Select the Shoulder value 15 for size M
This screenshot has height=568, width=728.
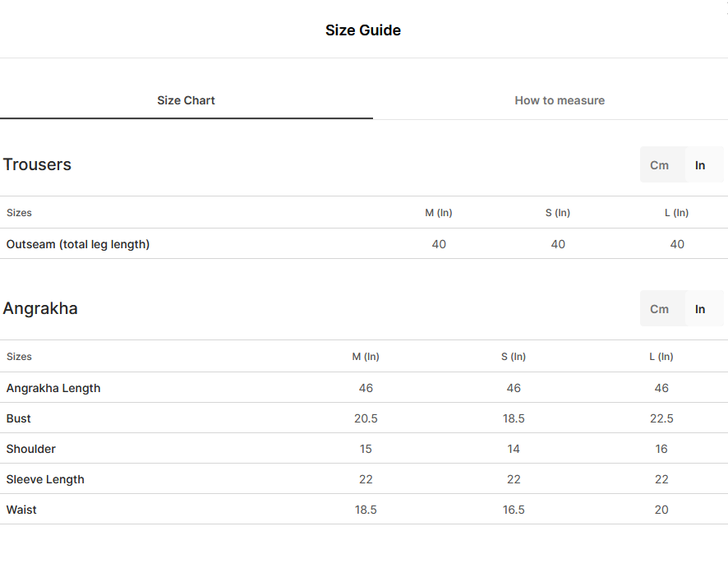(x=366, y=449)
